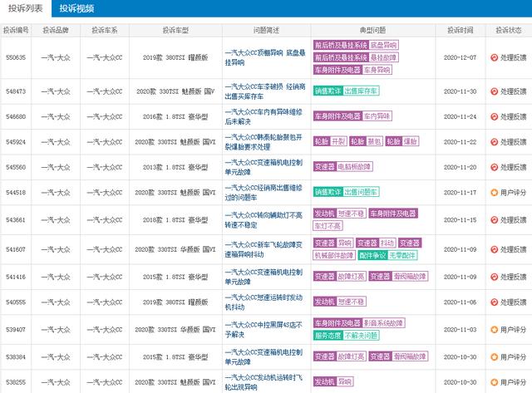Switch to the 投诉列表 tab
The image size is (532, 393).
pyautogui.click(x=26, y=8)
